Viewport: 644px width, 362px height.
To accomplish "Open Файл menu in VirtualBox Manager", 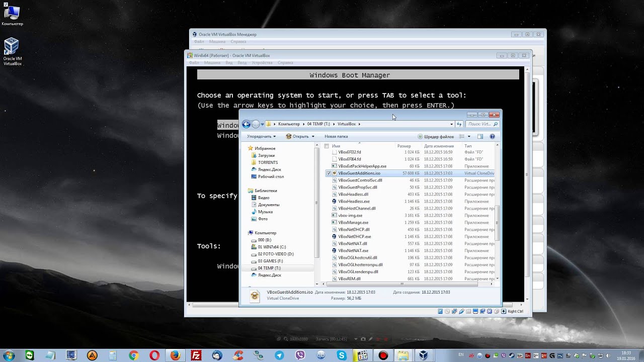I will point(199,42).
